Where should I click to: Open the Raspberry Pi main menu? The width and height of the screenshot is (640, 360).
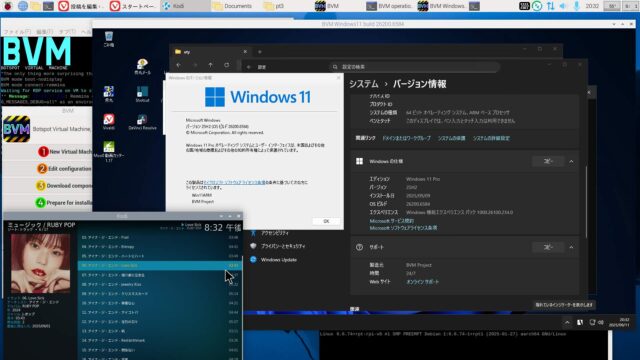(x=8, y=6)
